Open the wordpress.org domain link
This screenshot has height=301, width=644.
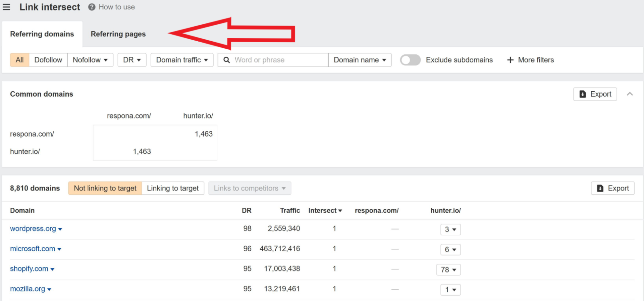click(33, 229)
